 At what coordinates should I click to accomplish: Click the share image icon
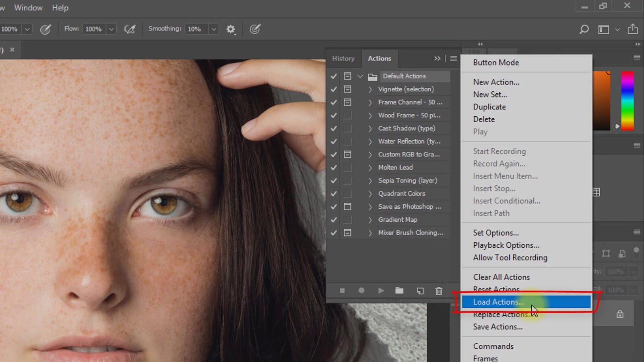click(x=633, y=29)
